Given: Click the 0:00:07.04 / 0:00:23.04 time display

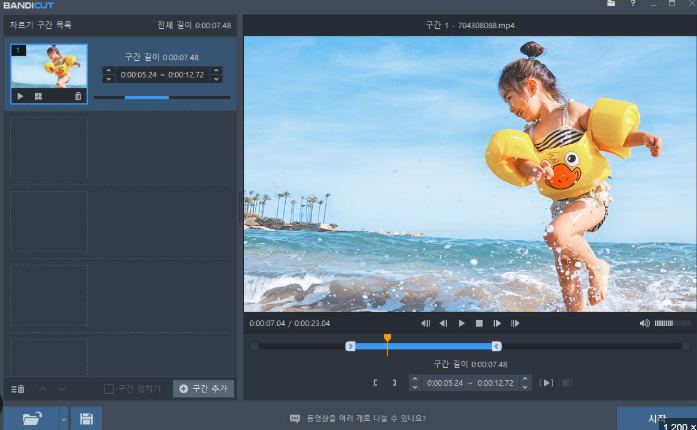Looking at the screenshot, I should [x=290, y=323].
